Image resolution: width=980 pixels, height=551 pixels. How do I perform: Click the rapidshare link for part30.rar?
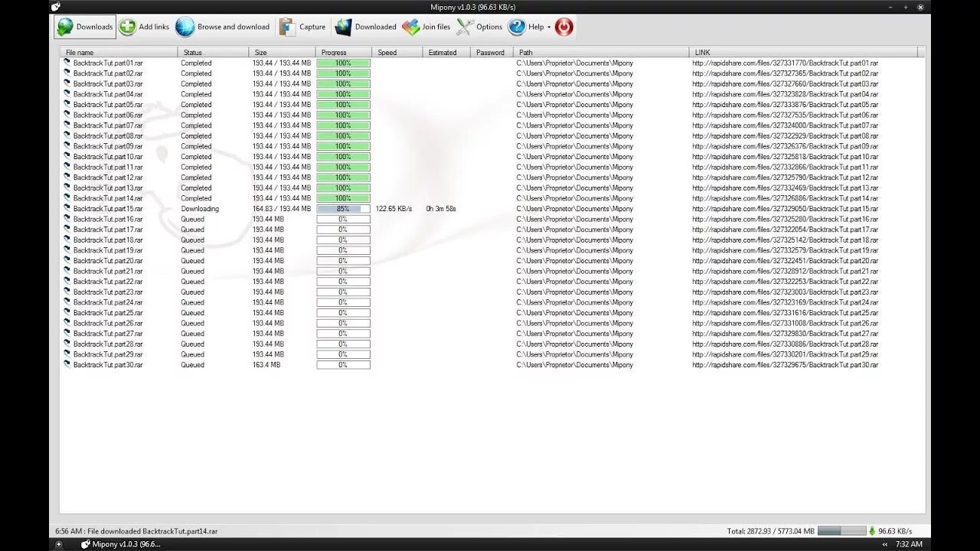(786, 365)
